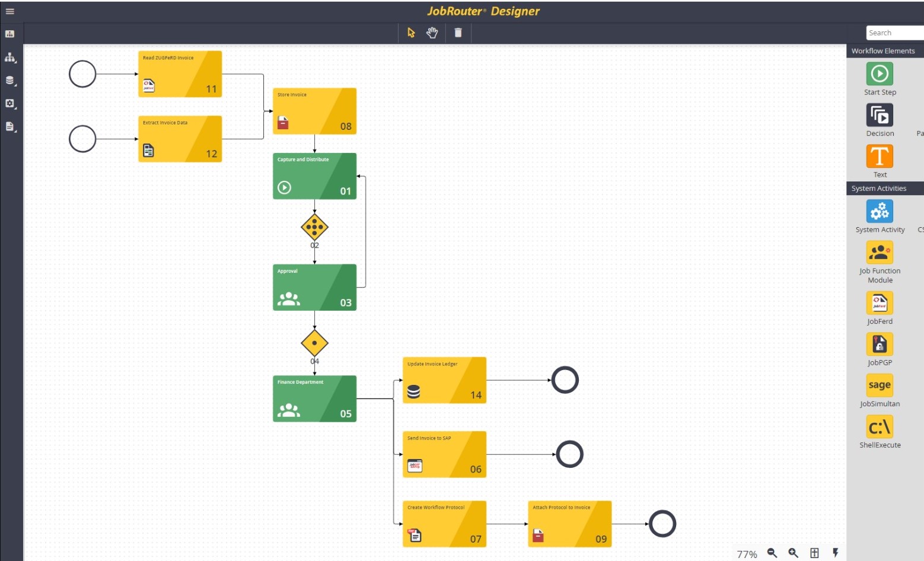Select the Create Workflow Protocol step 07
The width and height of the screenshot is (924, 561).
click(x=445, y=524)
